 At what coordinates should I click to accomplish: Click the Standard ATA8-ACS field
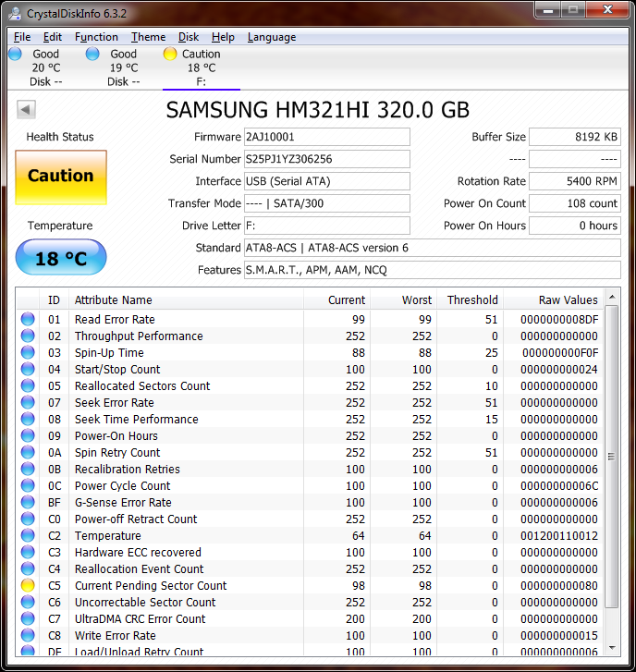(x=433, y=248)
